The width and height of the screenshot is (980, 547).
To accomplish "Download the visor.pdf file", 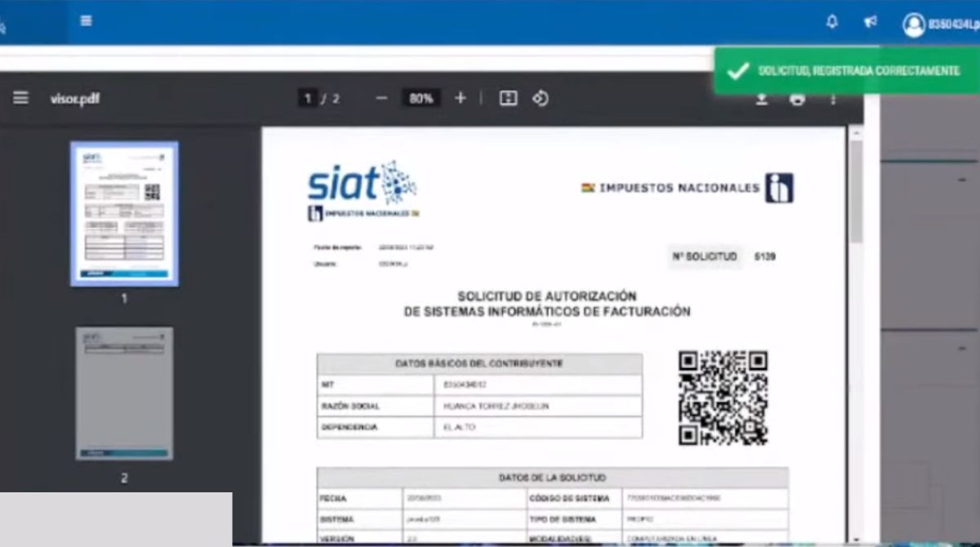I will coord(761,100).
